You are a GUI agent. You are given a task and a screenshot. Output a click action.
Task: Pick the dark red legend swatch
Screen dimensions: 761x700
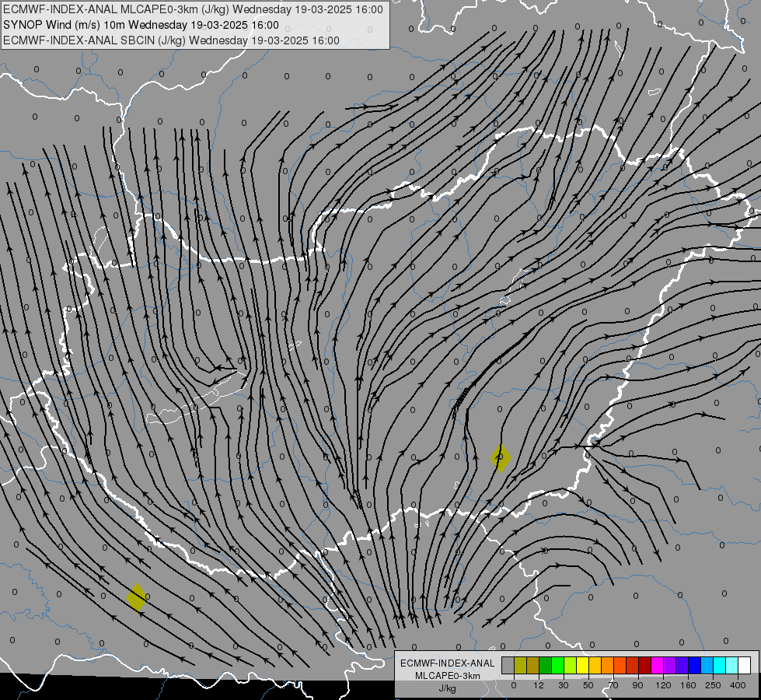[645, 665]
